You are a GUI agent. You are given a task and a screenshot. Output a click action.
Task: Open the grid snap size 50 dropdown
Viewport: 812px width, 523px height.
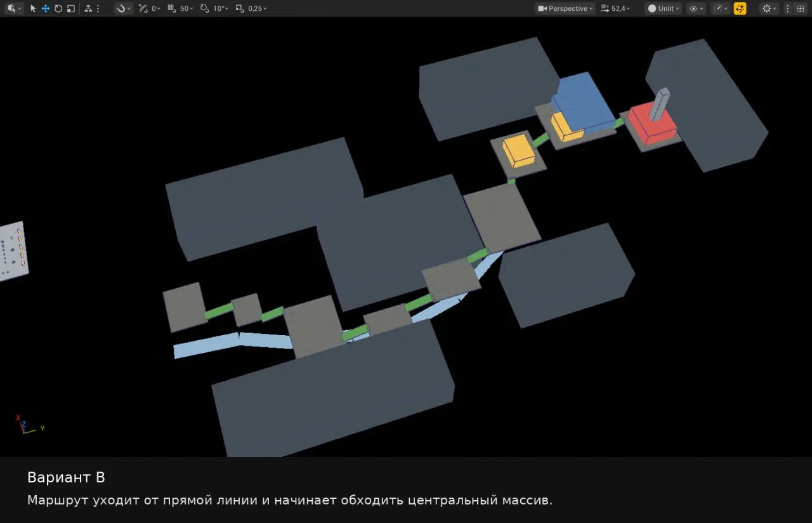tap(187, 9)
